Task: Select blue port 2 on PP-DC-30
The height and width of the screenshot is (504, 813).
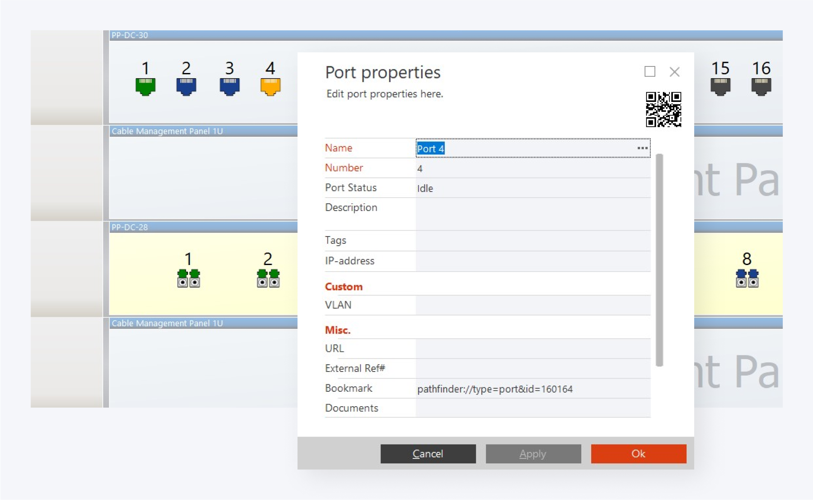Action: point(186,86)
